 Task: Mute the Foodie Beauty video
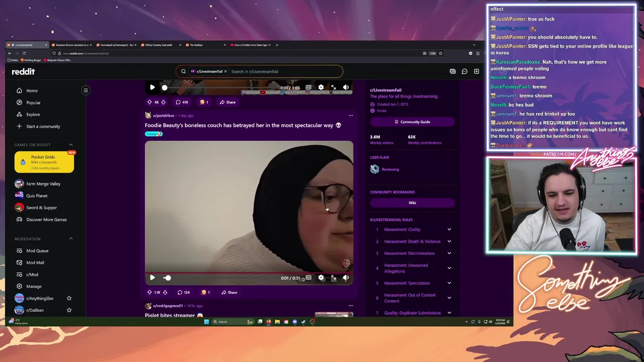point(346,278)
